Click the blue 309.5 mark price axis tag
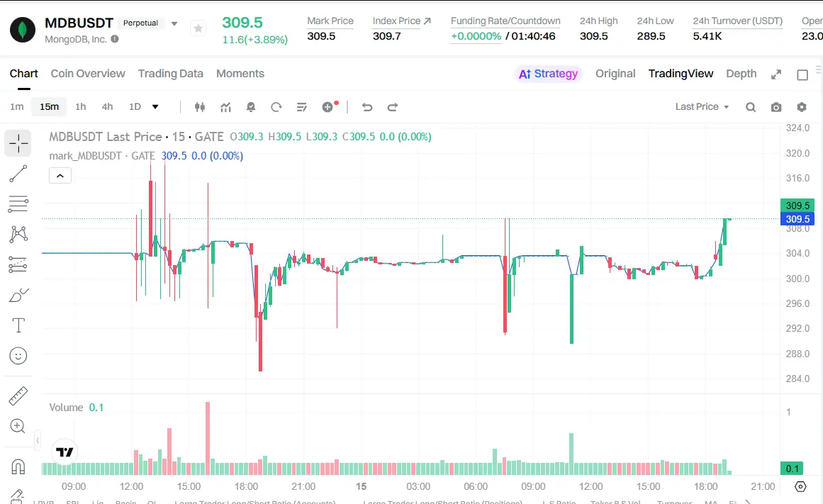The image size is (823, 504). [797, 219]
